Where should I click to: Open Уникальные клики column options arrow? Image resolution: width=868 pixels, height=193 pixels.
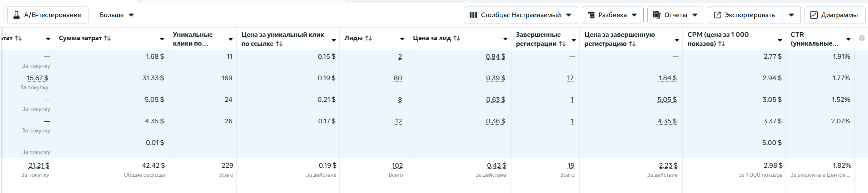point(231,39)
